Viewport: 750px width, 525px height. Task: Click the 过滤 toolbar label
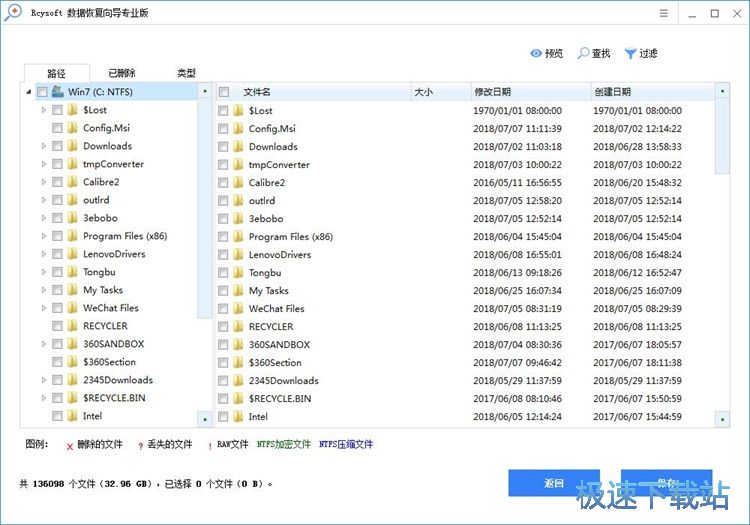tap(648, 53)
